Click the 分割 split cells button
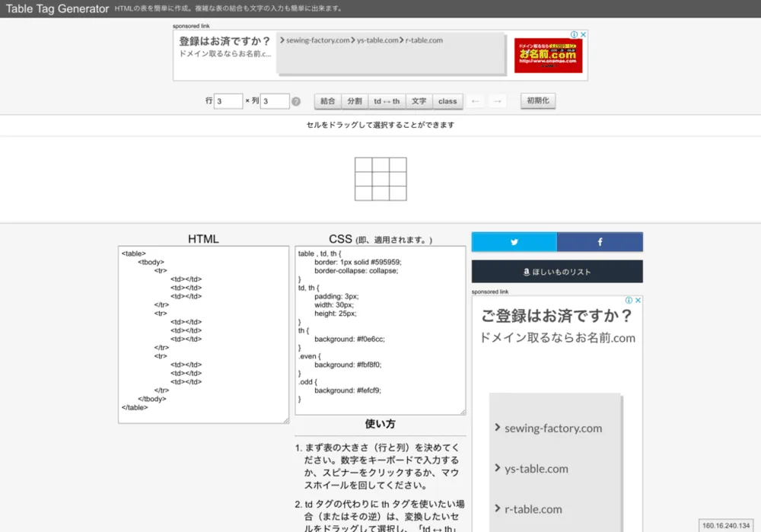The image size is (761, 532). (x=355, y=101)
